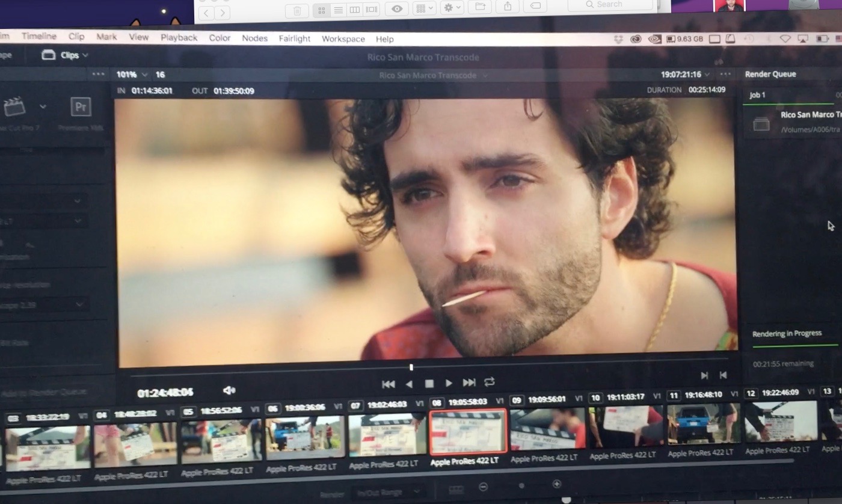Click the viewer scrub bar playhead
842x504 pixels.
pos(411,367)
